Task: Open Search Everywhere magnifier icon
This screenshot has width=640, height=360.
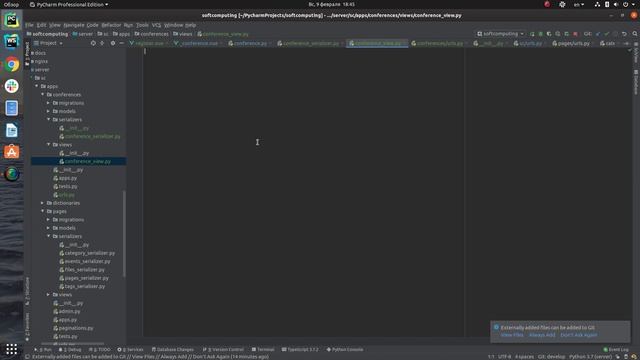Action: pos(635,34)
